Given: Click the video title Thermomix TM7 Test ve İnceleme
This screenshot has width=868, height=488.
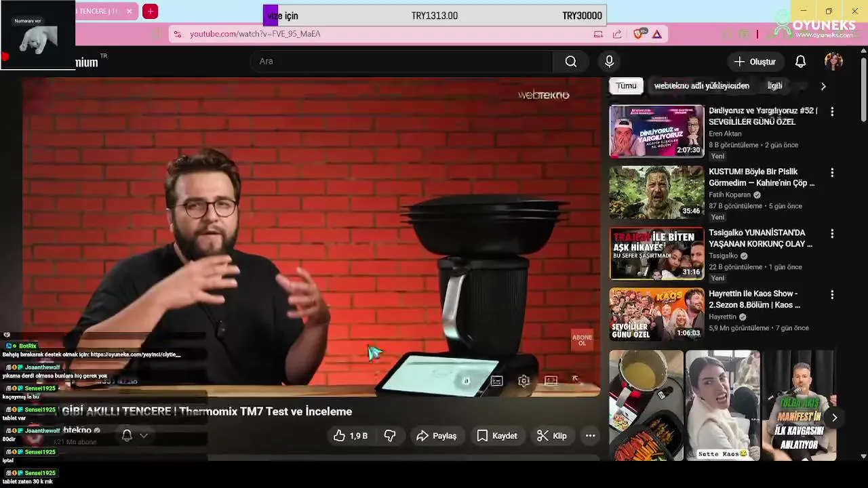Looking at the screenshot, I should [207, 411].
